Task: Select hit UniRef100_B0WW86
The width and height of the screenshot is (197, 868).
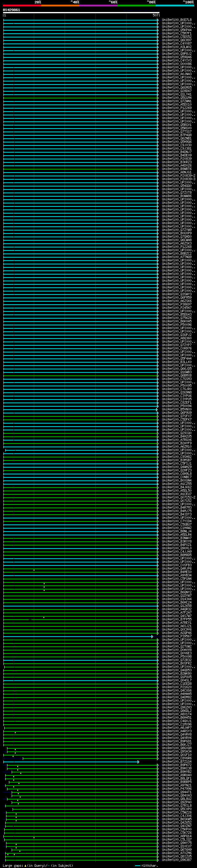Action: (x=176, y=196)
